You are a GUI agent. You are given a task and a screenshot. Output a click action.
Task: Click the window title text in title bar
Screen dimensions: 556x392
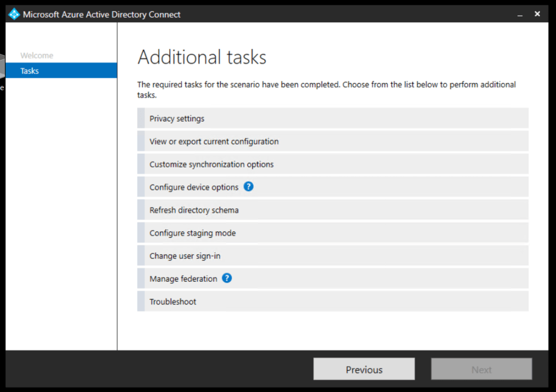(102, 15)
